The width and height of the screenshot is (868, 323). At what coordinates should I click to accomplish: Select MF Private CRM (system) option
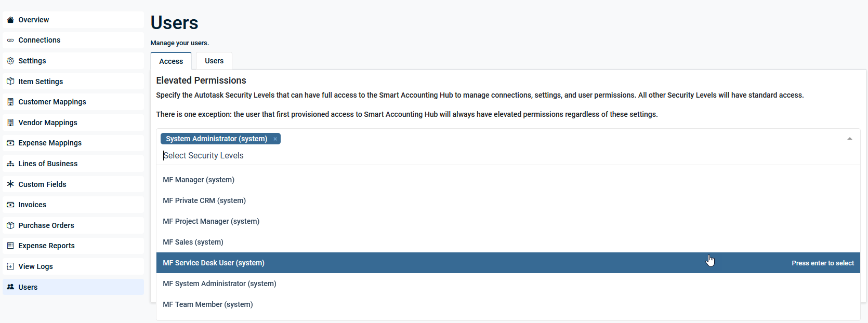pyautogui.click(x=204, y=200)
